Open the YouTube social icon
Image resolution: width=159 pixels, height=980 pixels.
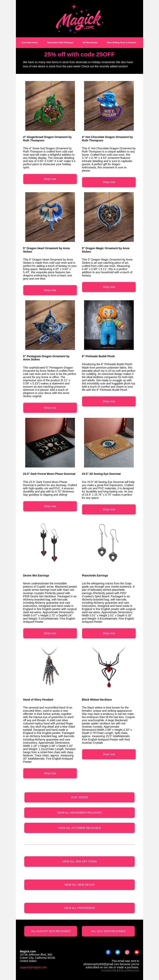137,952
